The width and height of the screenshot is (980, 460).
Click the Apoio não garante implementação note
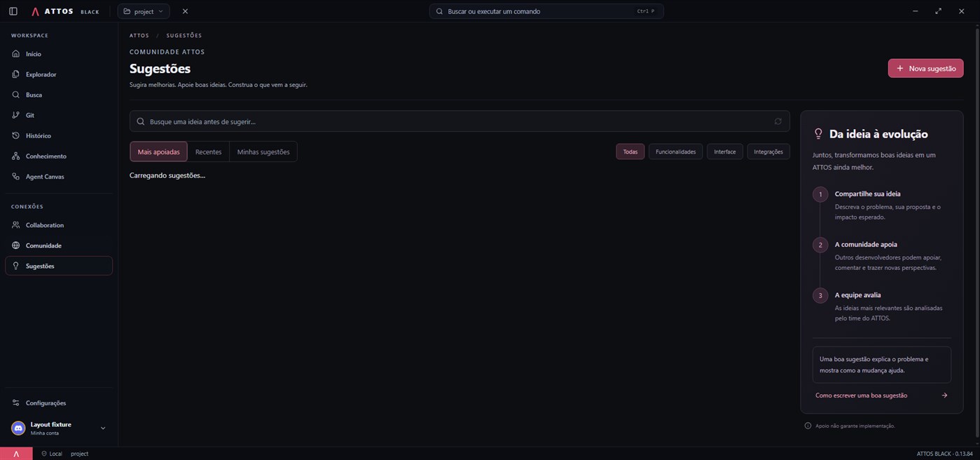pos(850,426)
